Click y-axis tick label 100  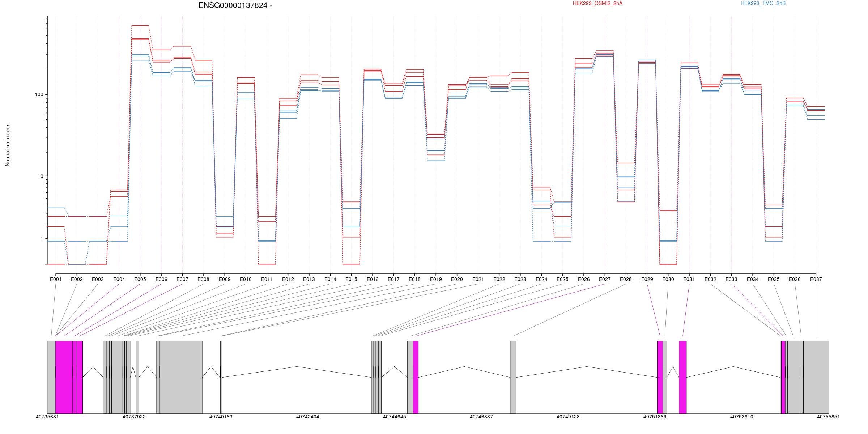pos(39,94)
